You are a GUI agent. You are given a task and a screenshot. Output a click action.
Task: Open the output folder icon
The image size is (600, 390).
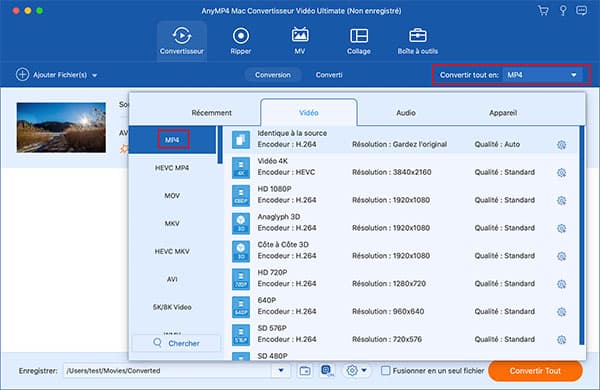(305, 370)
